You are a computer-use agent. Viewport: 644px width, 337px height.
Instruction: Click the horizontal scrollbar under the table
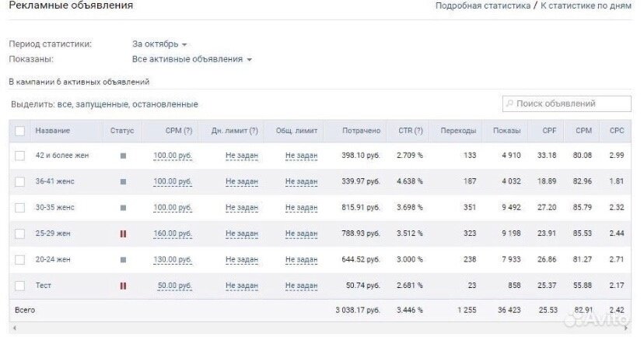(320, 328)
